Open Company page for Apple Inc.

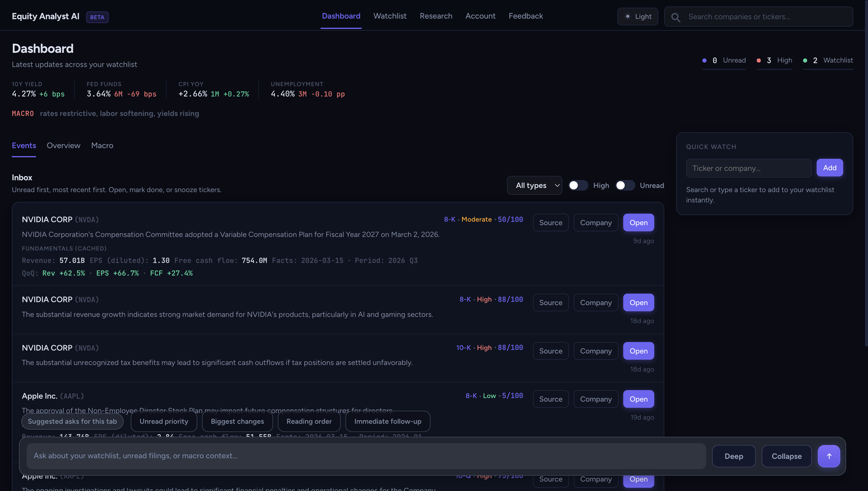click(595, 399)
